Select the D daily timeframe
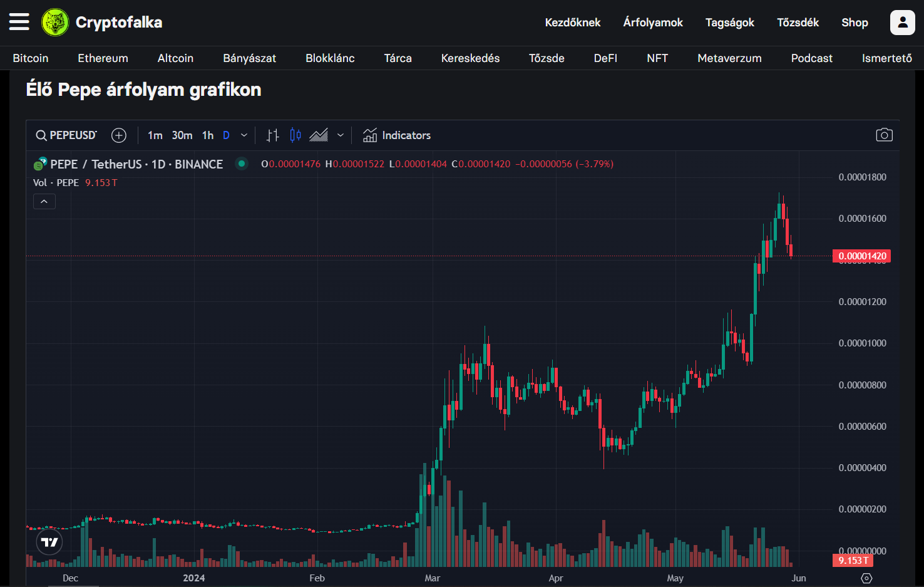 226,135
